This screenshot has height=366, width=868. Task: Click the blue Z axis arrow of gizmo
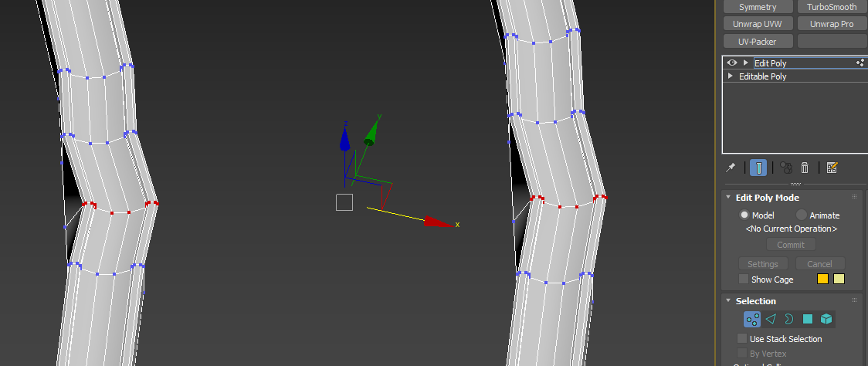(x=344, y=138)
